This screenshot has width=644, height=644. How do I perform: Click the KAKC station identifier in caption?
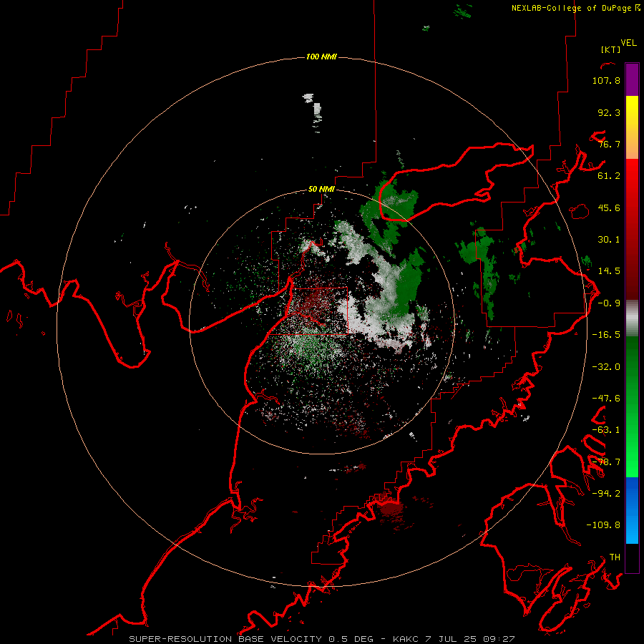pyautogui.click(x=406, y=639)
